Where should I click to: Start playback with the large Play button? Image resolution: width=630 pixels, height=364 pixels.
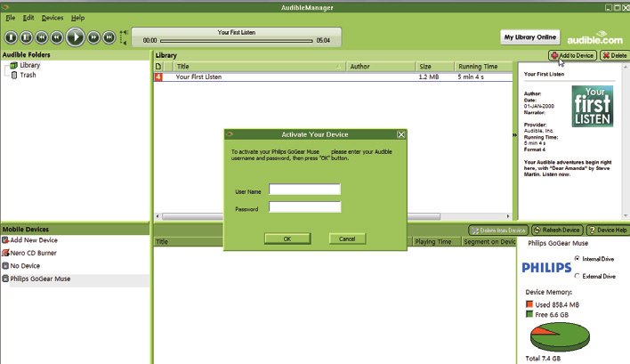[75, 37]
